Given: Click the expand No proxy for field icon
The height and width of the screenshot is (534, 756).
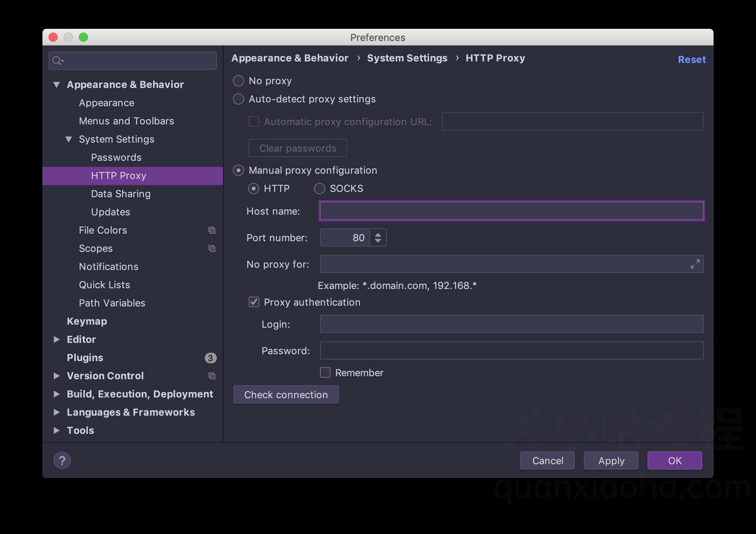Looking at the screenshot, I should [x=695, y=264].
